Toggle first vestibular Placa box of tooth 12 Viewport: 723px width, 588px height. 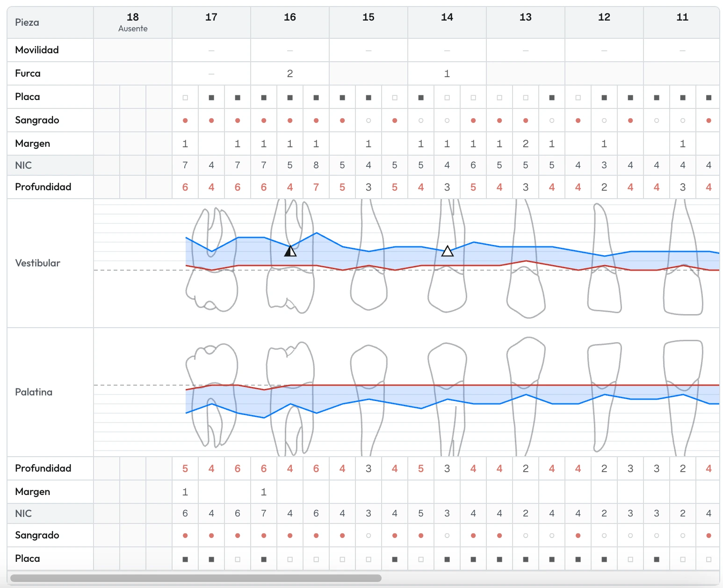578,98
